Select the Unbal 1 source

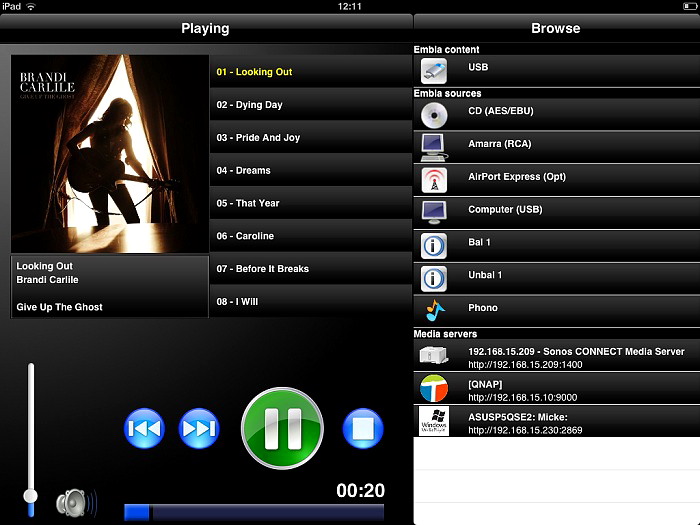pos(557,279)
